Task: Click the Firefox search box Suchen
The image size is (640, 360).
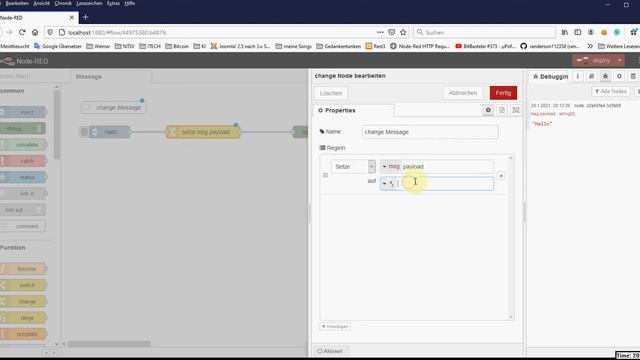Action: click(484, 32)
